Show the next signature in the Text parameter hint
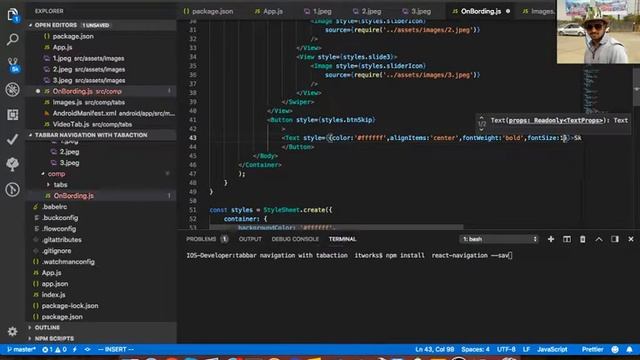 [482, 129]
